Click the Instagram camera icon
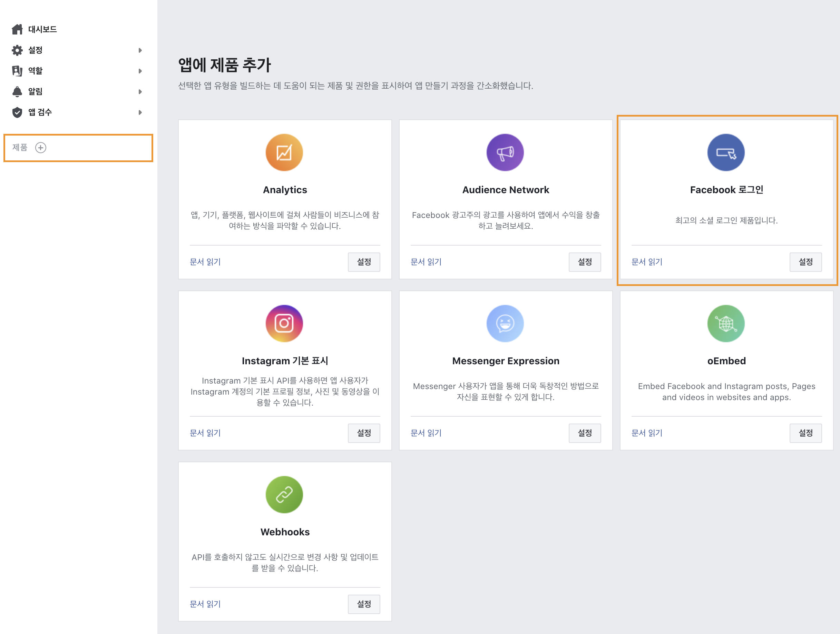The height and width of the screenshot is (634, 840). [284, 324]
